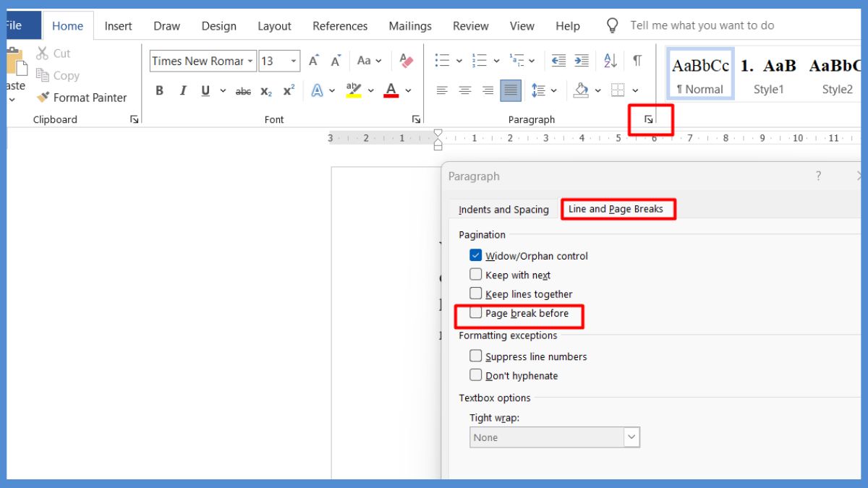Increase paragraph indent

pos(582,61)
